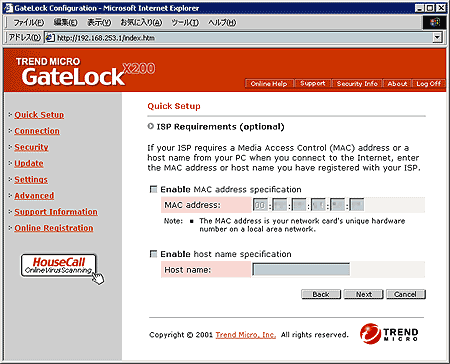This screenshot has width=450, height=364.
Task: Open the お気に入り(A) menu
Action: coord(141,22)
